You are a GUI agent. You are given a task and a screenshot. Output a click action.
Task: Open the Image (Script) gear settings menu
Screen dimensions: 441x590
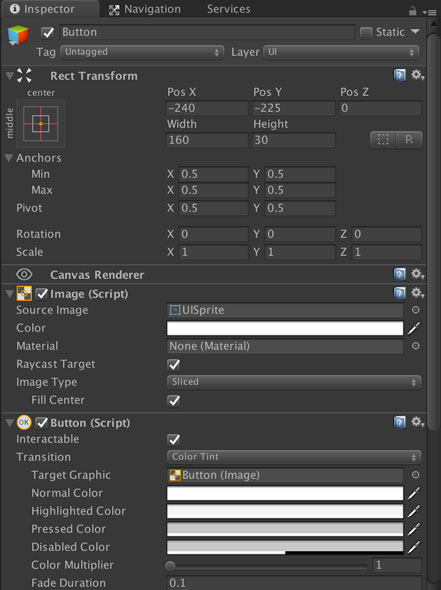click(x=417, y=293)
